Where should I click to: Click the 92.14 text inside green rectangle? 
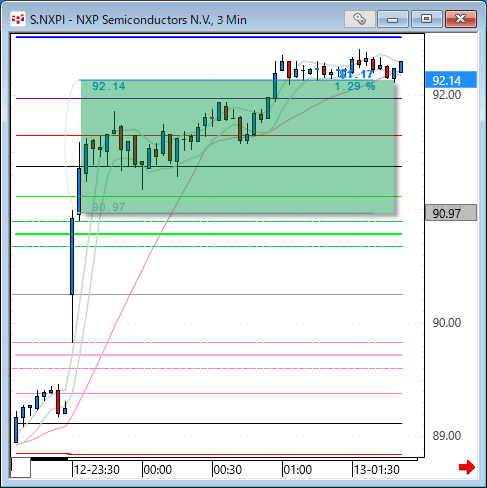[x=109, y=86]
